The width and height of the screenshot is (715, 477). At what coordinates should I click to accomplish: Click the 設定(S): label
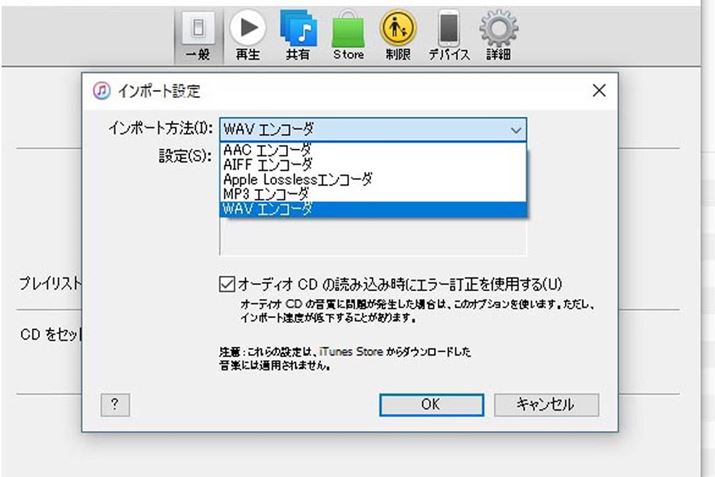pyautogui.click(x=185, y=156)
